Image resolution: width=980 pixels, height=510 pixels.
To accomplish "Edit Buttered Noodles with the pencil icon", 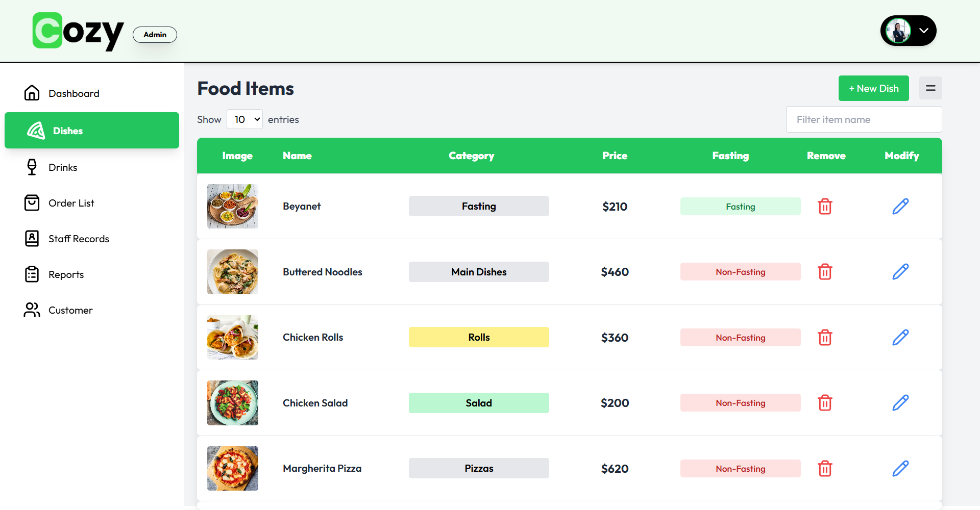I will pyautogui.click(x=900, y=271).
